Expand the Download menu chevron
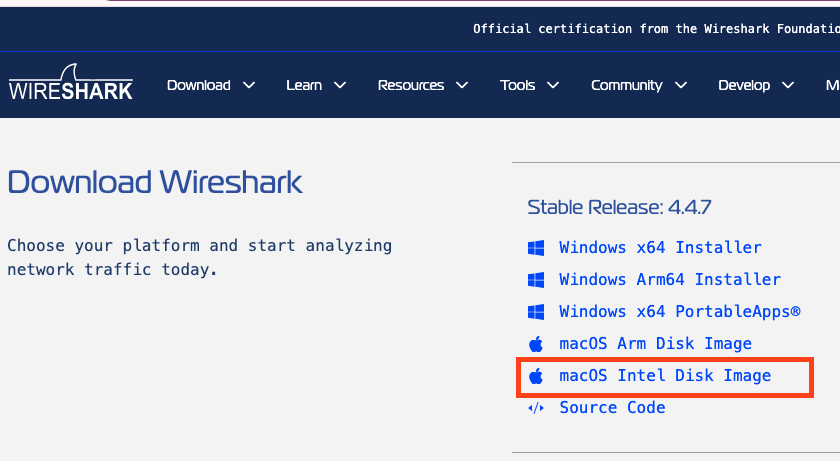This screenshot has height=461, width=840. coord(249,85)
